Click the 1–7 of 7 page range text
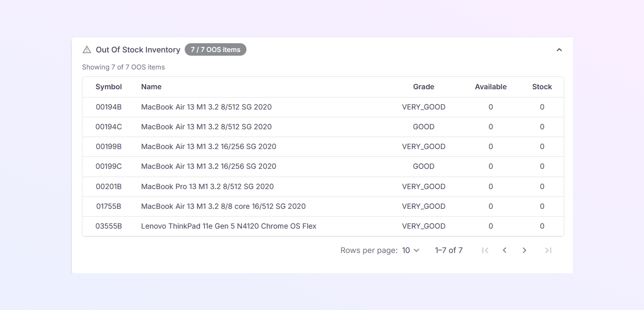644x310 pixels. [449, 250]
